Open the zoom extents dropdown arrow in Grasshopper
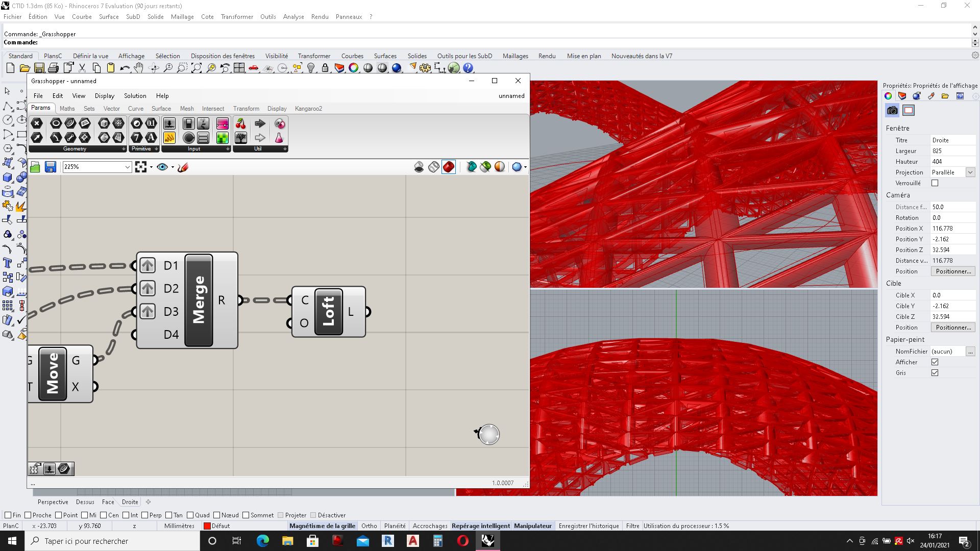 tap(151, 167)
